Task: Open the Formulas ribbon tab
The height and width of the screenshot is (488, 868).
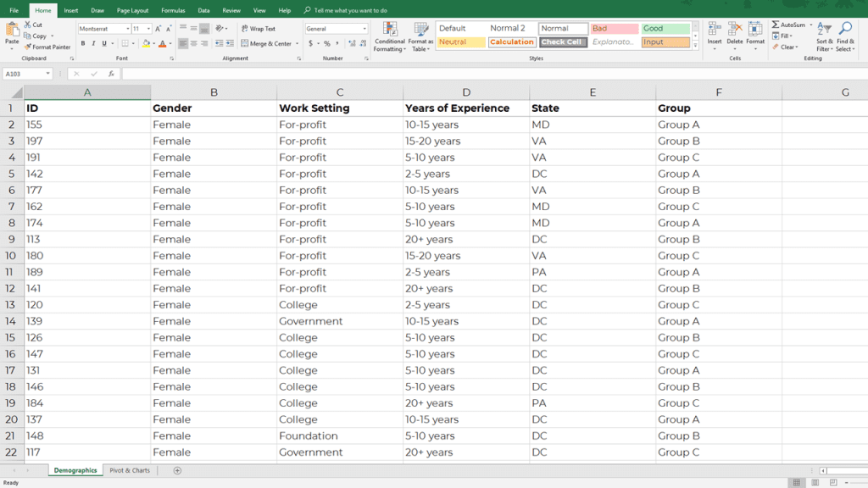Action: click(173, 10)
